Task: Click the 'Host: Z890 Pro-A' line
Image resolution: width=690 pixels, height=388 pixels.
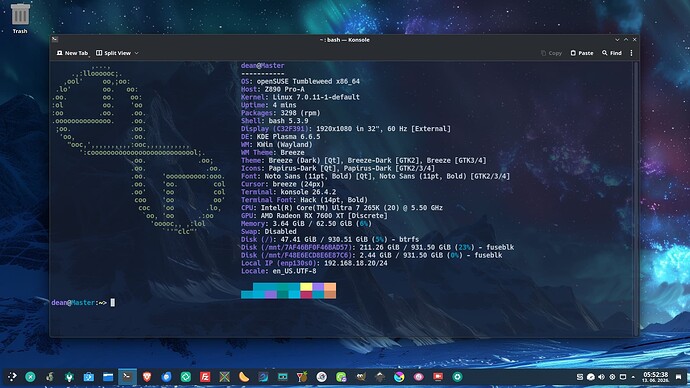Action: coord(272,89)
